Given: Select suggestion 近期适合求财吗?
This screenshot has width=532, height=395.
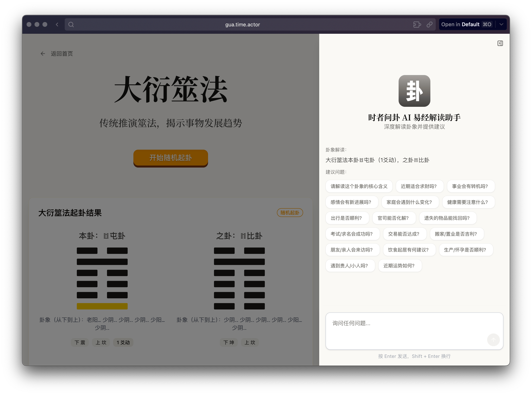Looking at the screenshot, I should 419,186.
